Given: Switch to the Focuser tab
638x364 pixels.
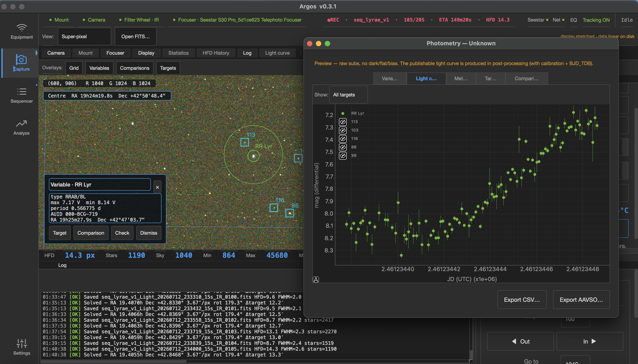Looking at the screenshot, I should coord(115,53).
